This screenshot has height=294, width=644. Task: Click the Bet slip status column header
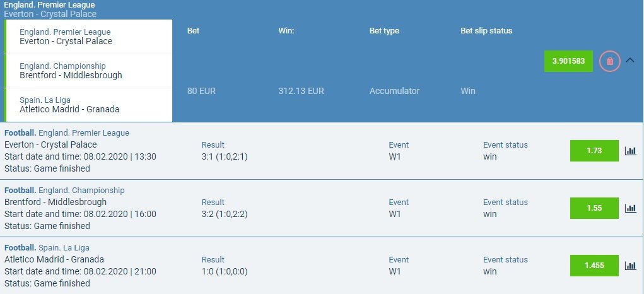pos(486,31)
